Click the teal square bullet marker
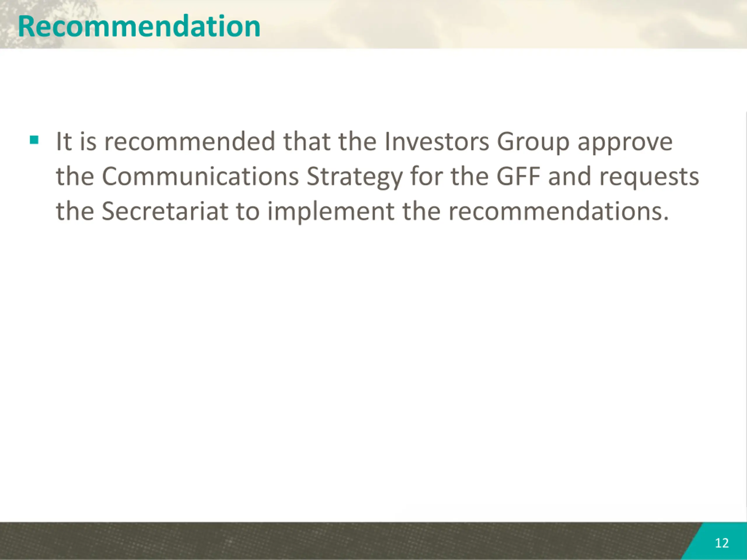 tap(34, 140)
